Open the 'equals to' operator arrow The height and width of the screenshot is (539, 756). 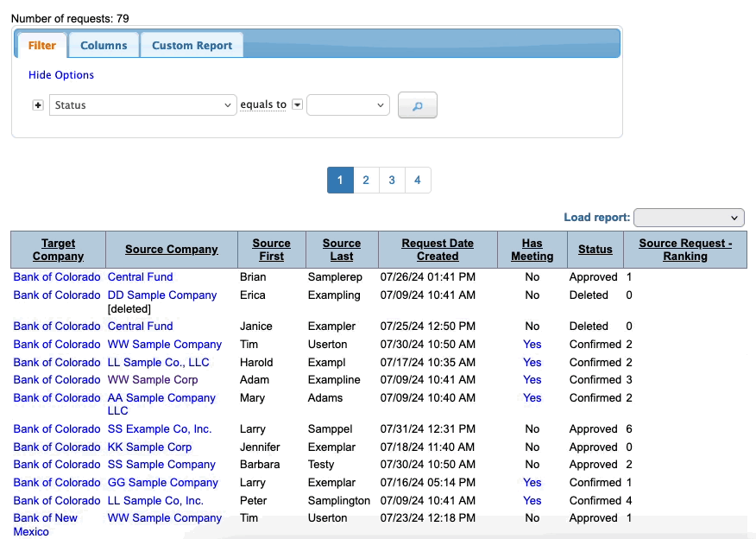tap(297, 105)
